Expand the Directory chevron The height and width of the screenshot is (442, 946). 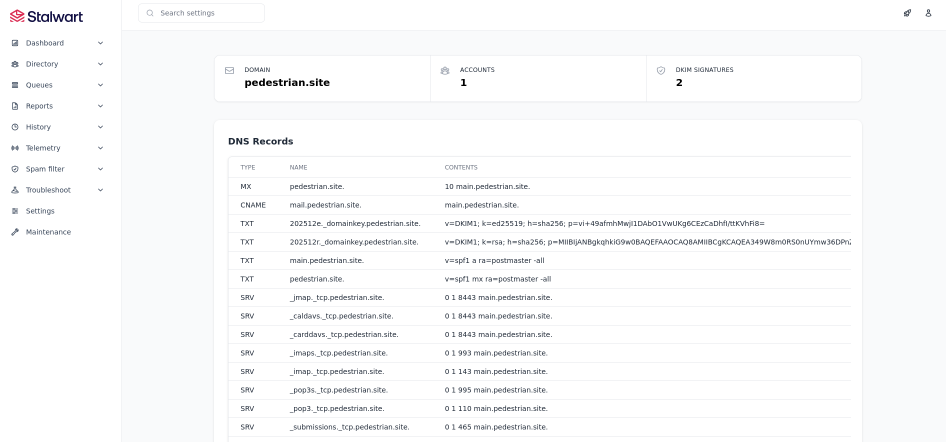click(100, 64)
